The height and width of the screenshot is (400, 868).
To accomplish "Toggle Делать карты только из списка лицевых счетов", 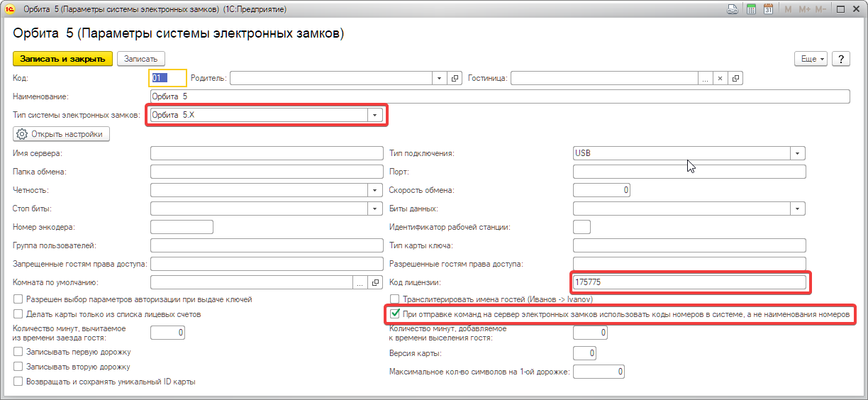I will pyautogui.click(x=18, y=313).
